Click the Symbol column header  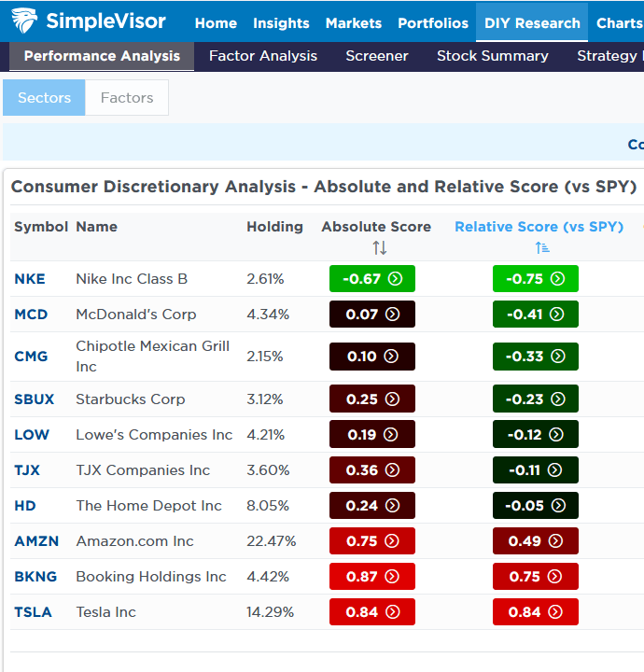click(x=41, y=227)
